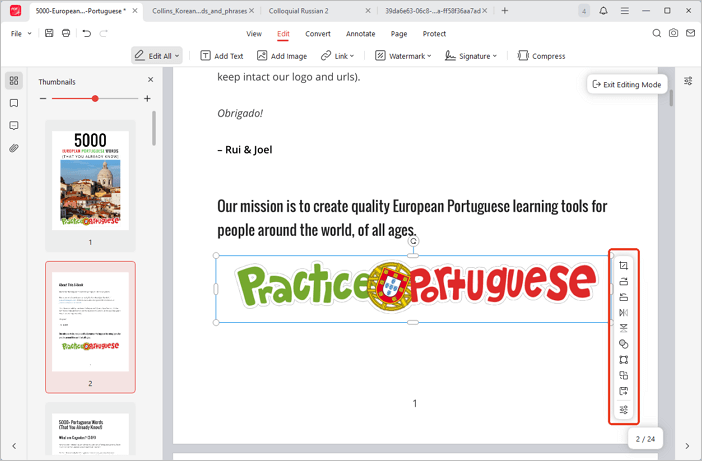Open the bookmarks panel in sidebar

pyautogui.click(x=14, y=103)
